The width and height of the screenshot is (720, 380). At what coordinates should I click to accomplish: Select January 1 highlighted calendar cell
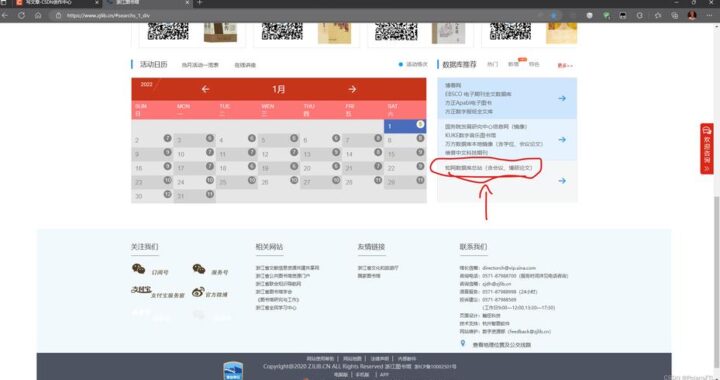tap(405, 126)
